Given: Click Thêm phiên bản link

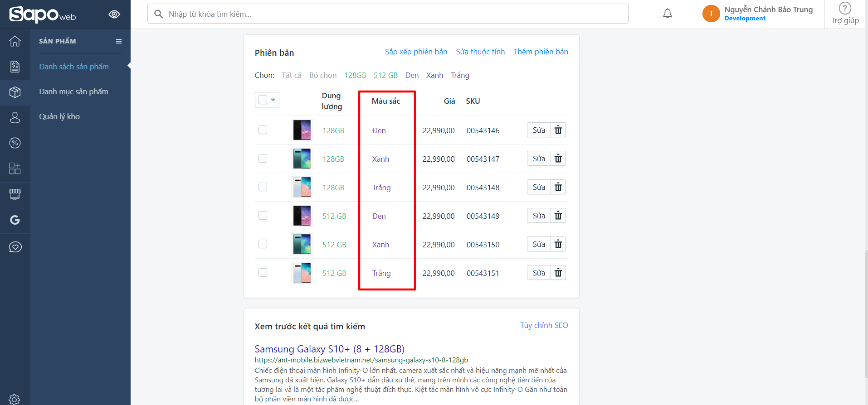Looking at the screenshot, I should 541,52.
